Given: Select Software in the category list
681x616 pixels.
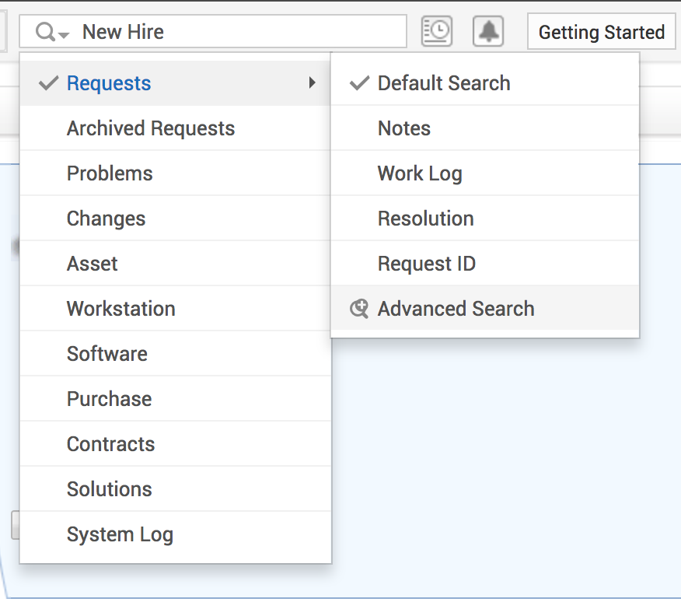Looking at the screenshot, I should coord(107,354).
